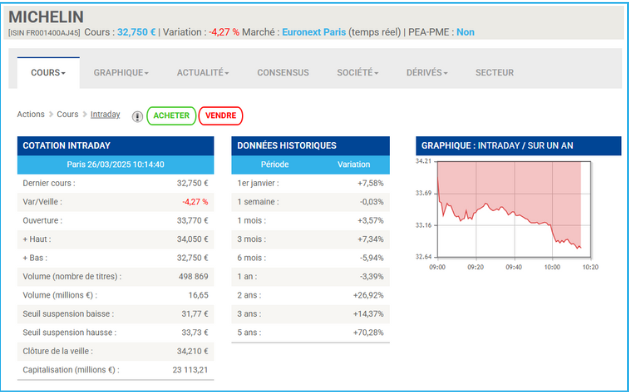The width and height of the screenshot is (629, 392).
Task: Click the COTATION INTRADAY panel header
Action: [x=116, y=146]
